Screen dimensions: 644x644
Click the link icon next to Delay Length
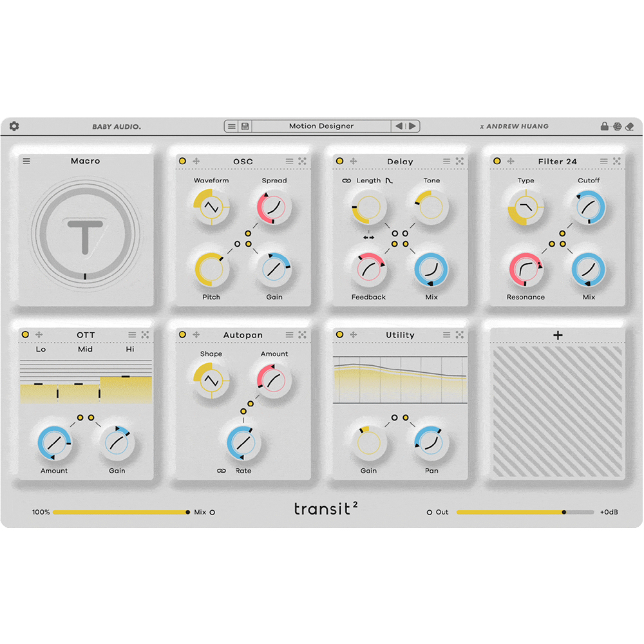346,181
